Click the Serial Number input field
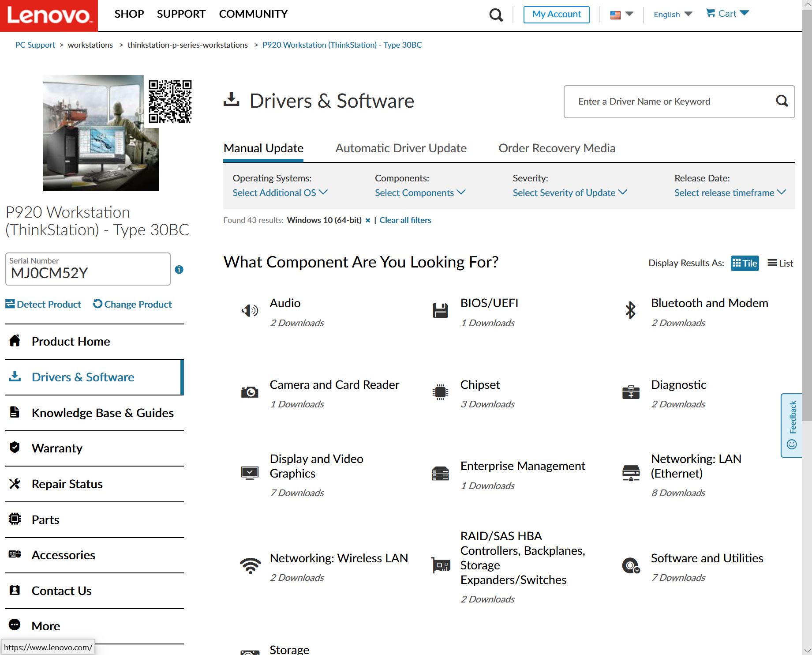The width and height of the screenshot is (812, 655). pyautogui.click(x=88, y=269)
